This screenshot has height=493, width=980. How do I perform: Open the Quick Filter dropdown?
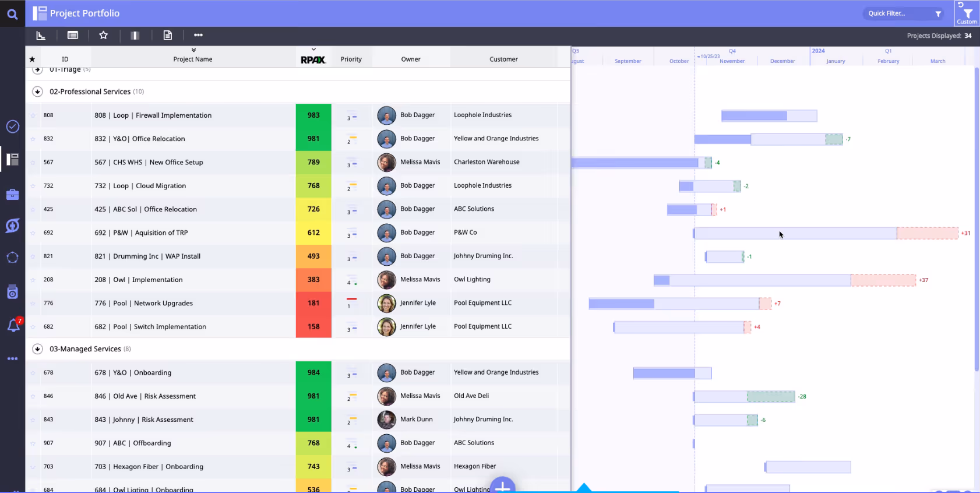point(904,13)
